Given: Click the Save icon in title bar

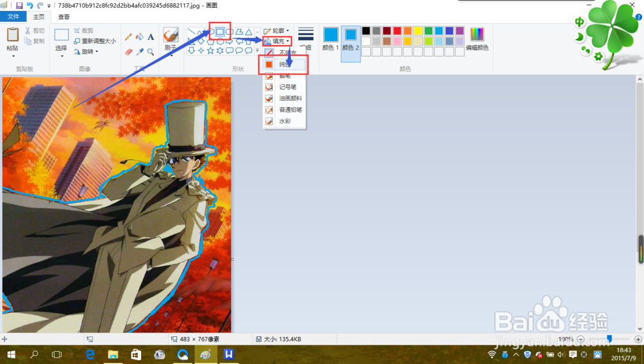Looking at the screenshot, I should click(19, 6).
